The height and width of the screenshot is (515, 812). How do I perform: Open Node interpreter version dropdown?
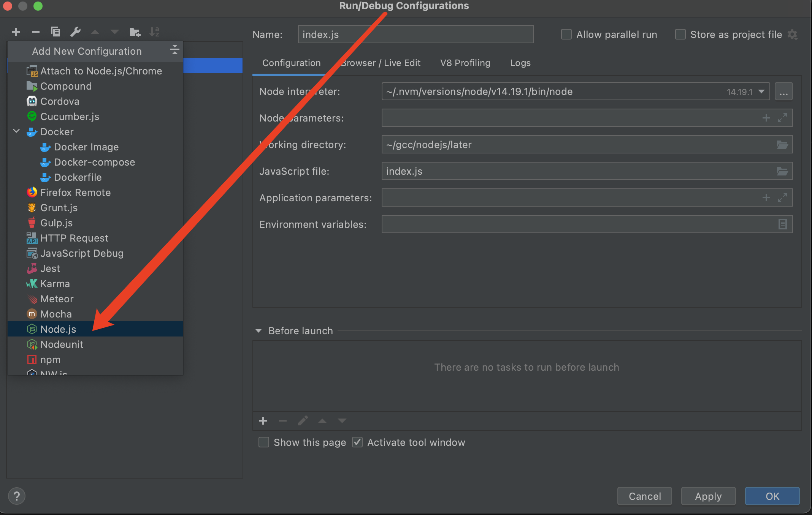point(761,92)
